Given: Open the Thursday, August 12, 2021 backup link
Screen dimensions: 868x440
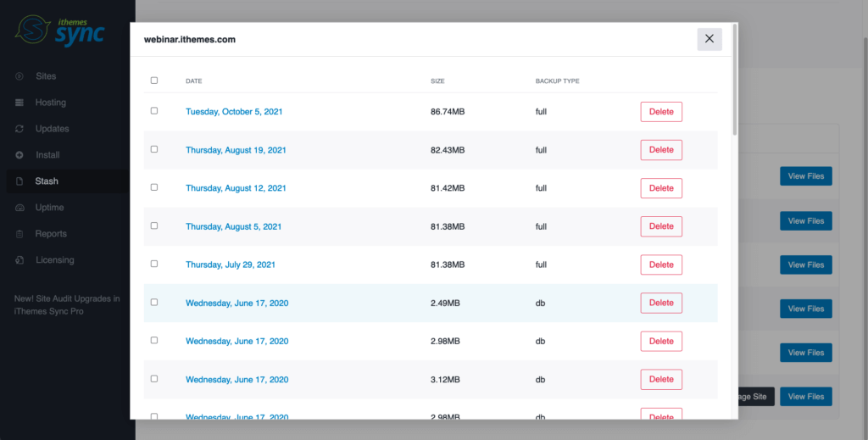Looking at the screenshot, I should click(x=236, y=188).
